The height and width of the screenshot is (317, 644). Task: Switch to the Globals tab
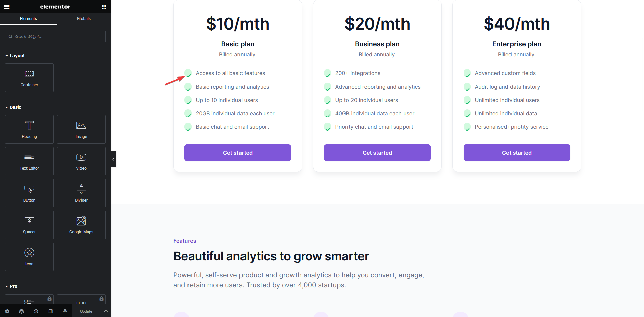pyautogui.click(x=84, y=19)
